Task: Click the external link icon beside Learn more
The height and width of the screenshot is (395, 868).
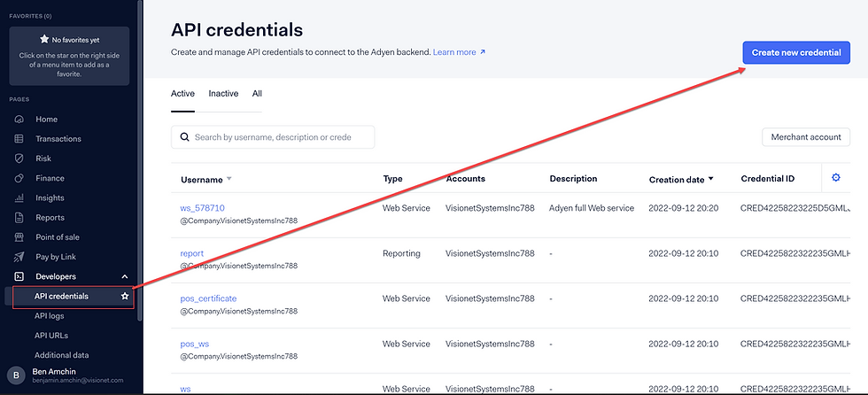Action: [x=483, y=52]
